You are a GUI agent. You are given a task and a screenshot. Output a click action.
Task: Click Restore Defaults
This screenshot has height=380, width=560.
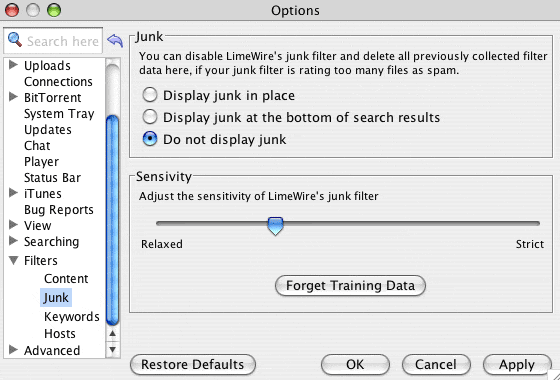pos(193,364)
